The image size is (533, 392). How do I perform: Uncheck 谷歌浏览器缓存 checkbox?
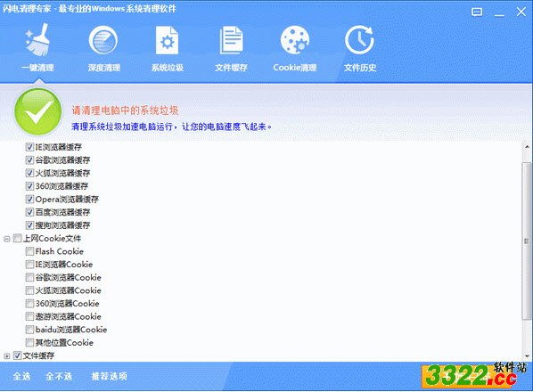(30, 160)
